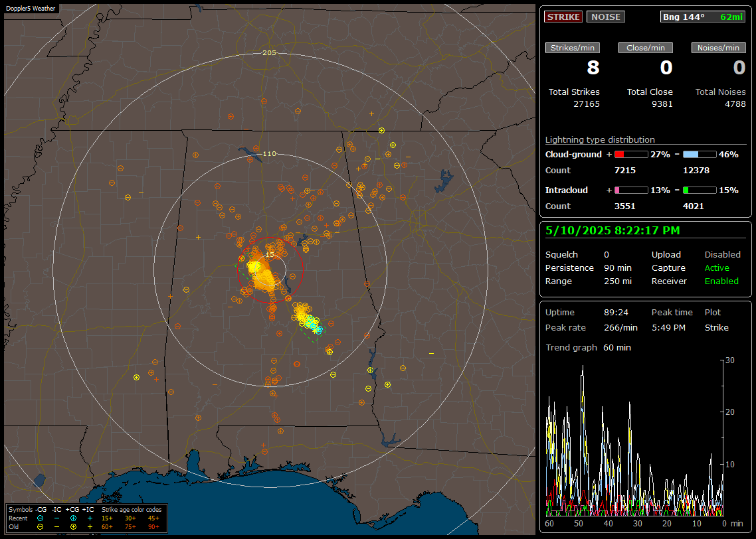Click the Recent +IC cyan plus legend symbol
This screenshot has width=756, height=539.
[90, 518]
